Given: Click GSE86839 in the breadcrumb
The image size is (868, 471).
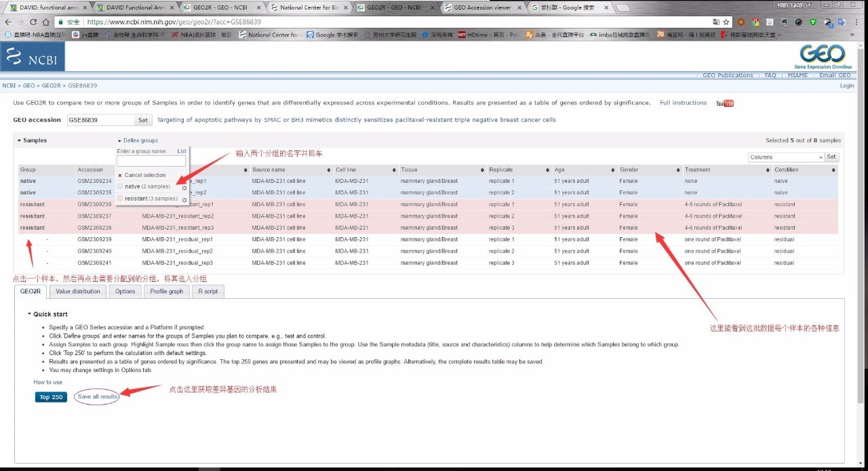Looking at the screenshot, I should pyautogui.click(x=82, y=86).
